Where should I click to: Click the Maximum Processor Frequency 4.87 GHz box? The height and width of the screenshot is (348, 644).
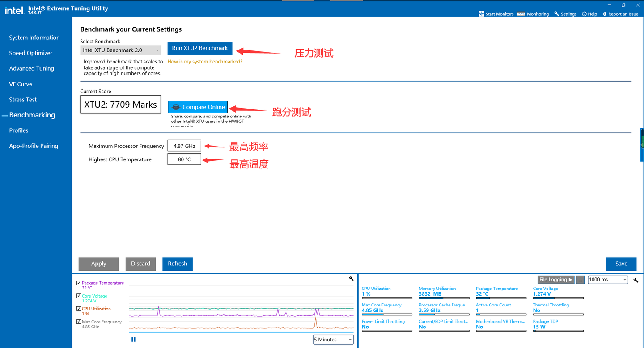(x=184, y=146)
